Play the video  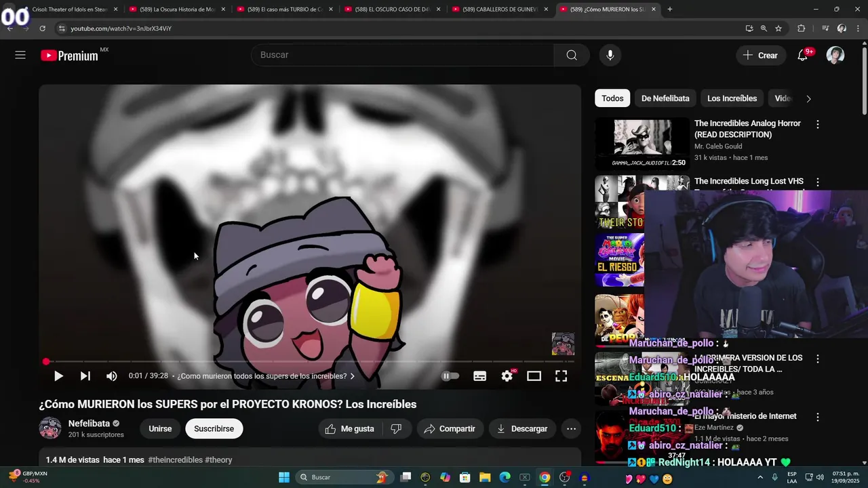tap(58, 376)
